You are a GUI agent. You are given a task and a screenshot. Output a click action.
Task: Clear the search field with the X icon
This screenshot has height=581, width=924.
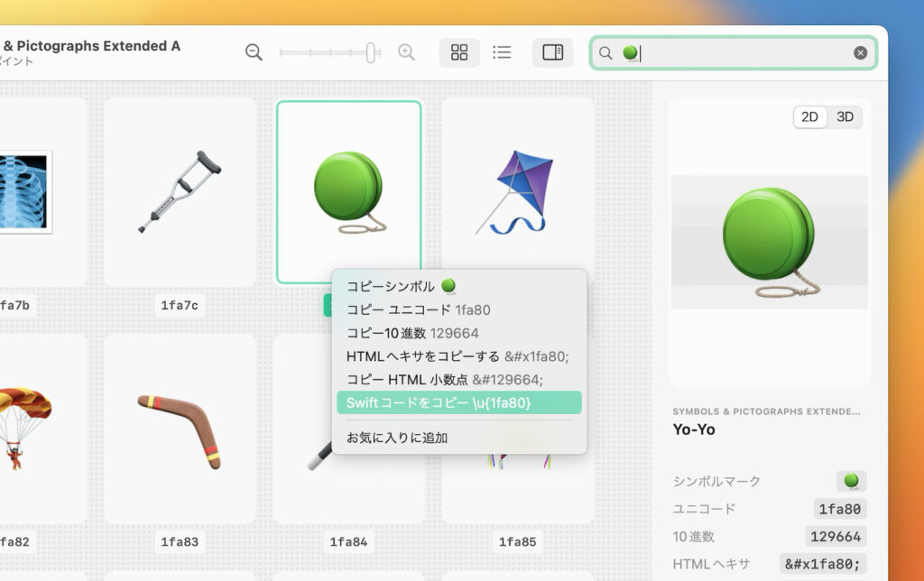click(x=860, y=51)
